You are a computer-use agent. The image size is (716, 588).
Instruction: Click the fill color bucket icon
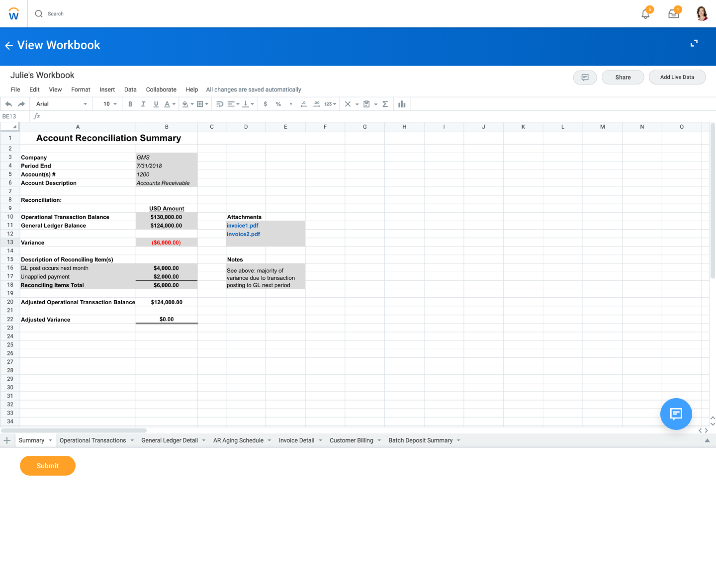pos(185,104)
